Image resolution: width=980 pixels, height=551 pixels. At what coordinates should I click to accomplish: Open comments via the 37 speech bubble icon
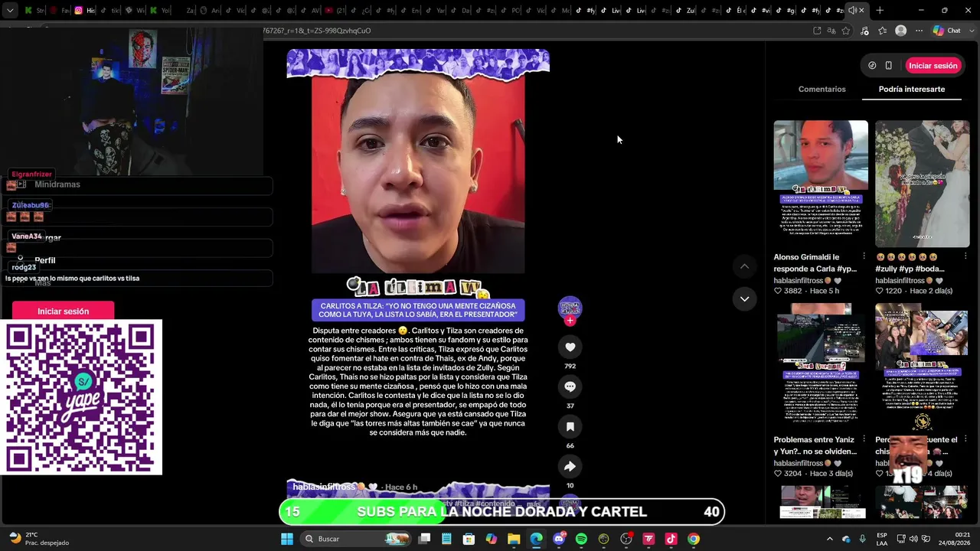570,386
